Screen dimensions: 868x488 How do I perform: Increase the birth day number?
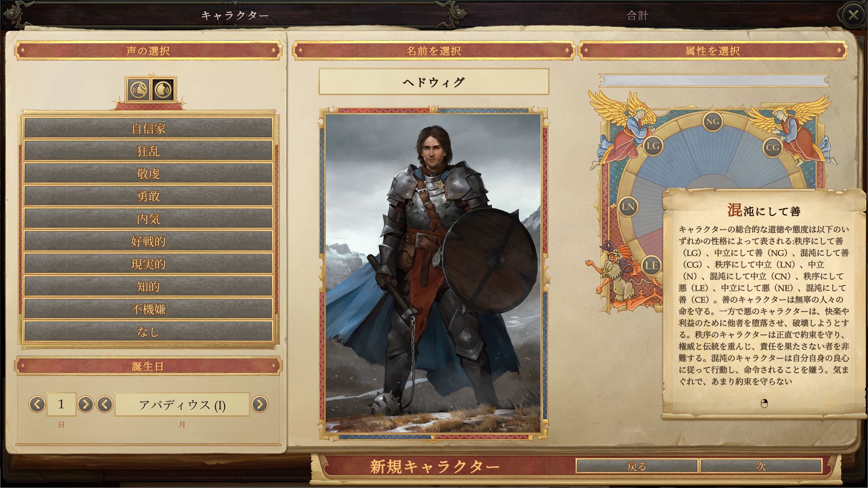click(85, 404)
